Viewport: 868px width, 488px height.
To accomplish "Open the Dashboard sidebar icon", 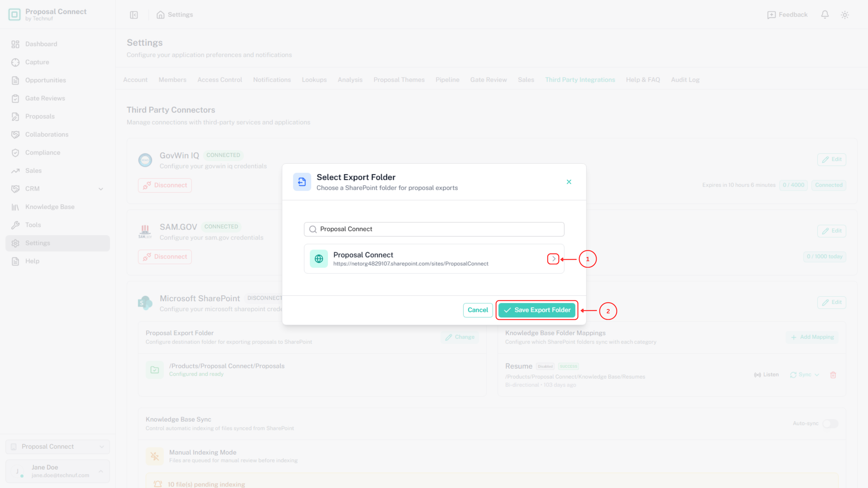I will pyautogui.click(x=15, y=44).
